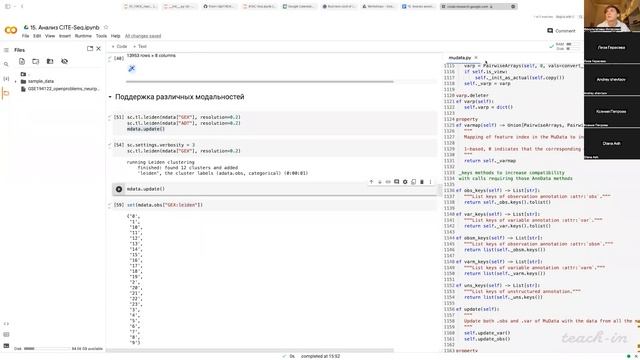Add a new code cell with + Code
Viewport: 640px width, 360px height.
click(119, 47)
